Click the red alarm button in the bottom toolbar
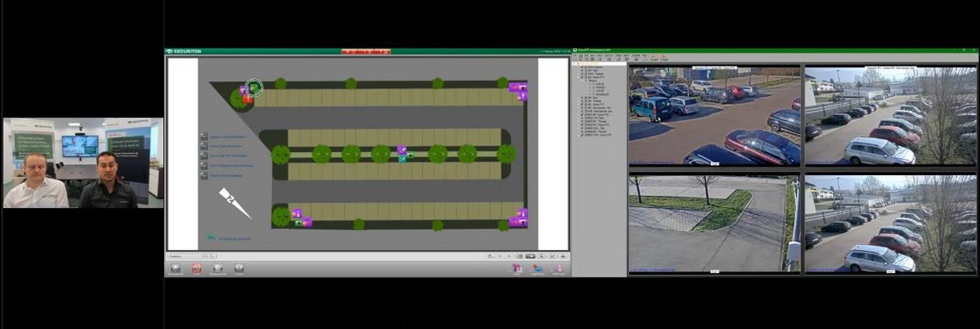The image size is (980, 329). [x=197, y=269]
